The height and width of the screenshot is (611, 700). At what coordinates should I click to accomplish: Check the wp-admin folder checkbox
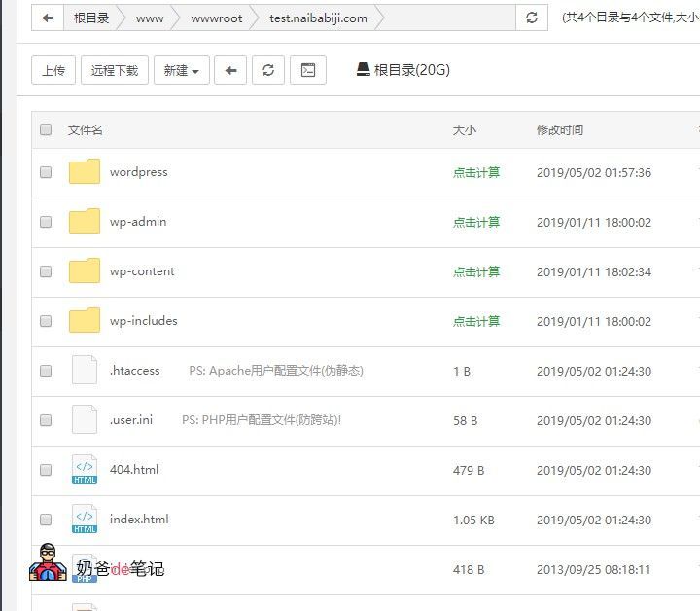tap(46, 222)
